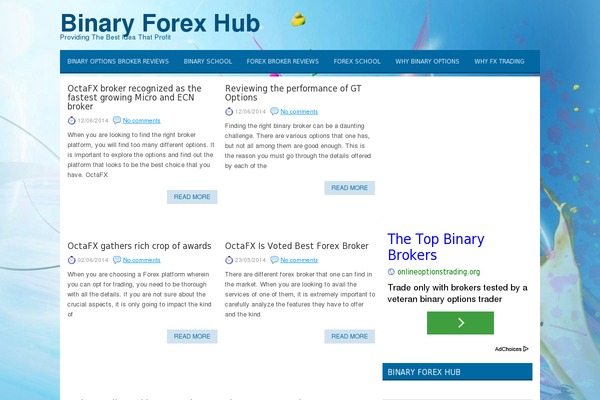This screenshot has height=400, width=600.
Task: Select Forex School in navigation bar
Action: 357,61
